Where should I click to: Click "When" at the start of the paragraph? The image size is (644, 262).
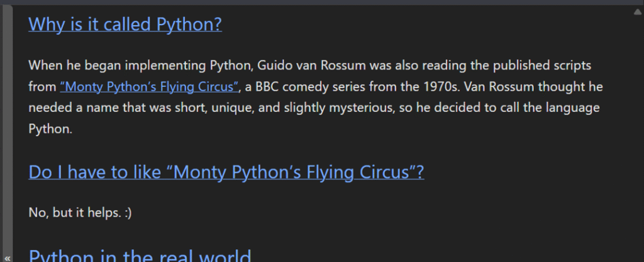[x=43, y=65]
